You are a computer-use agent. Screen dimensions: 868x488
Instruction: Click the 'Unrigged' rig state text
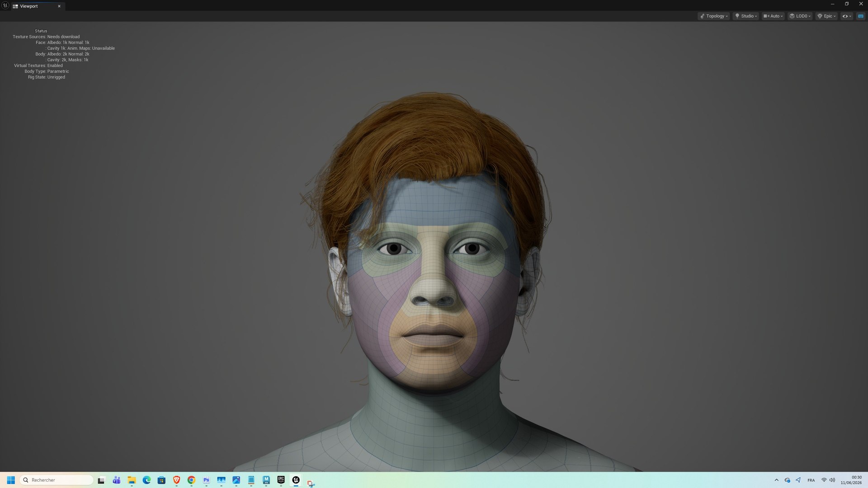(56, 77)
